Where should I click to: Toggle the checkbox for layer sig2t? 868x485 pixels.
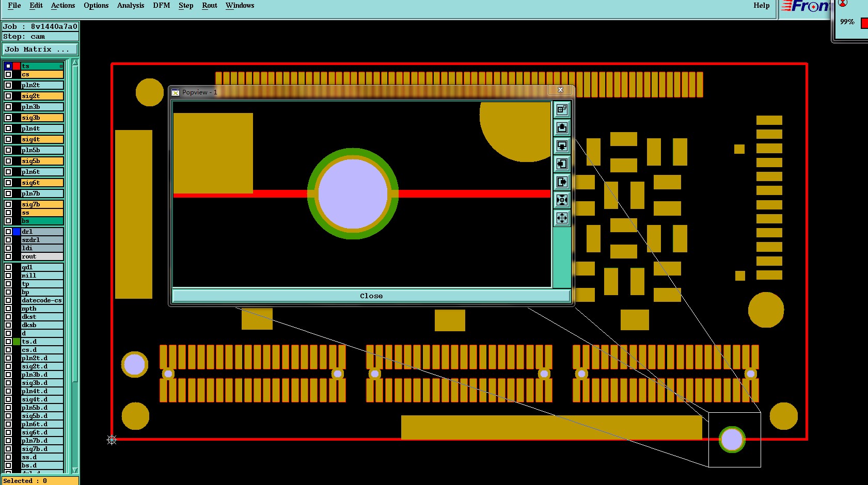[x=8, y=96]
